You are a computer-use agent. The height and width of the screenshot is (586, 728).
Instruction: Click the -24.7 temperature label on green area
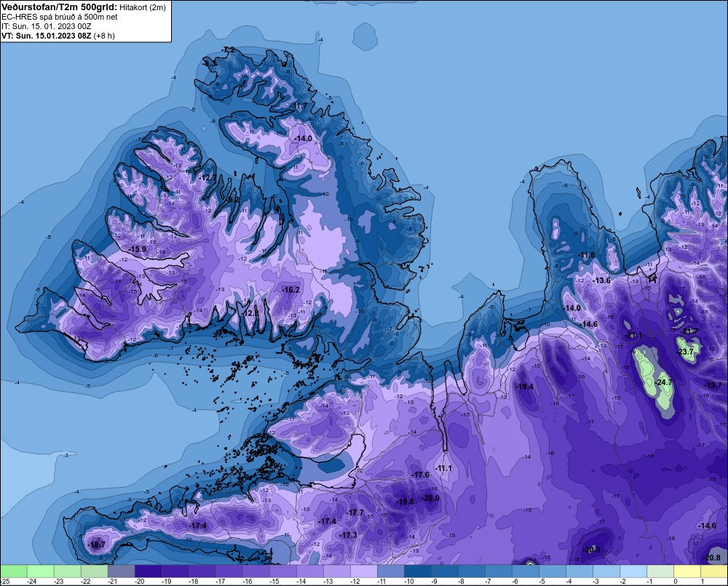[663, 382]
